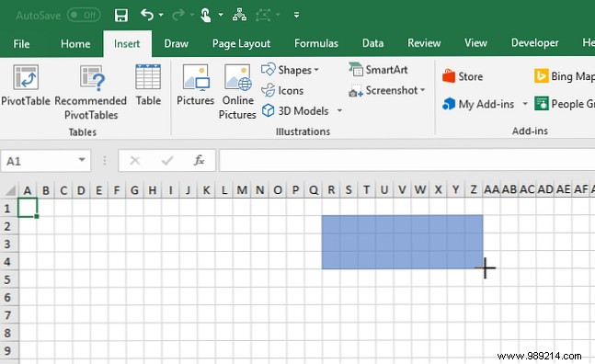Viewport: 595px width, 364px height.
Task: Switch to the Data tab
Action: point(372,43)
